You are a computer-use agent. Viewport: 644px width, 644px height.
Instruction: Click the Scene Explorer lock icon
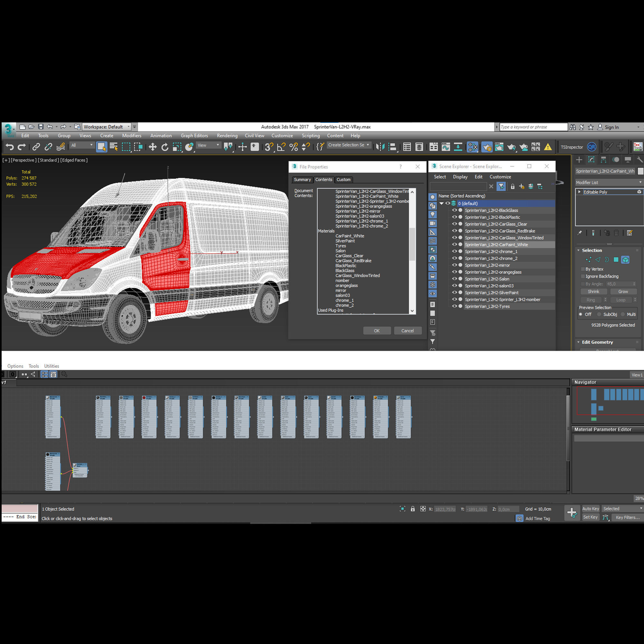click(x=513, y=186)
